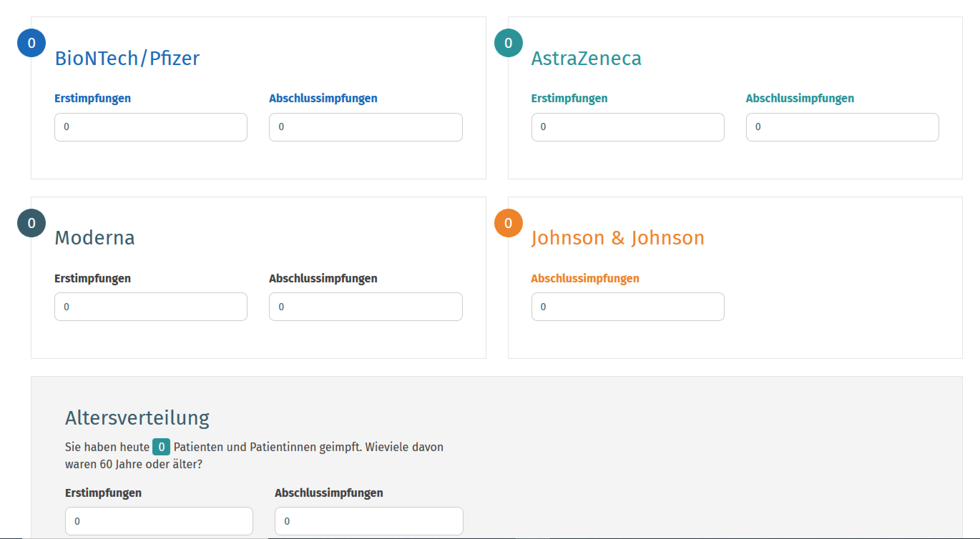Click the AstraZeneca heading
The height and width of the screenshot is (539, 980).
tap(586, 58)
